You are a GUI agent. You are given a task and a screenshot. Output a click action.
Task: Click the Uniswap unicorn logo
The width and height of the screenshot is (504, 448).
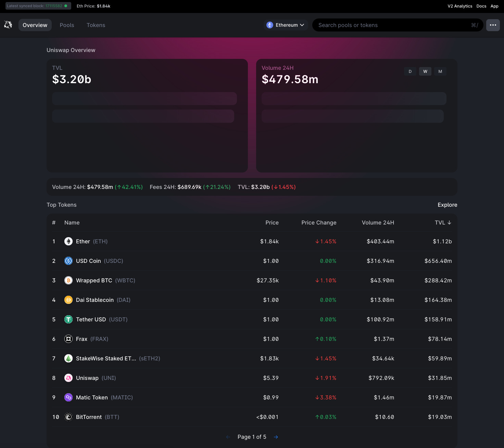8,25
